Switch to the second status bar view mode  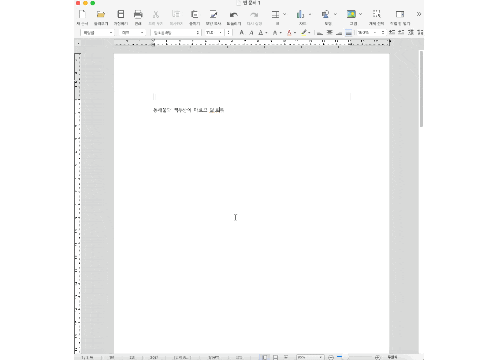pyautogui.click(x=275, y=357)
